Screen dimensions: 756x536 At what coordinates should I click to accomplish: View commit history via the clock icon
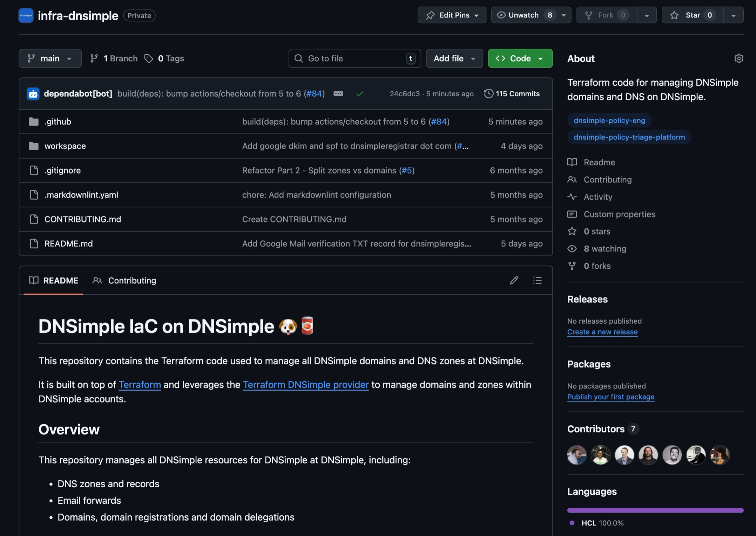tap(488, 94)
